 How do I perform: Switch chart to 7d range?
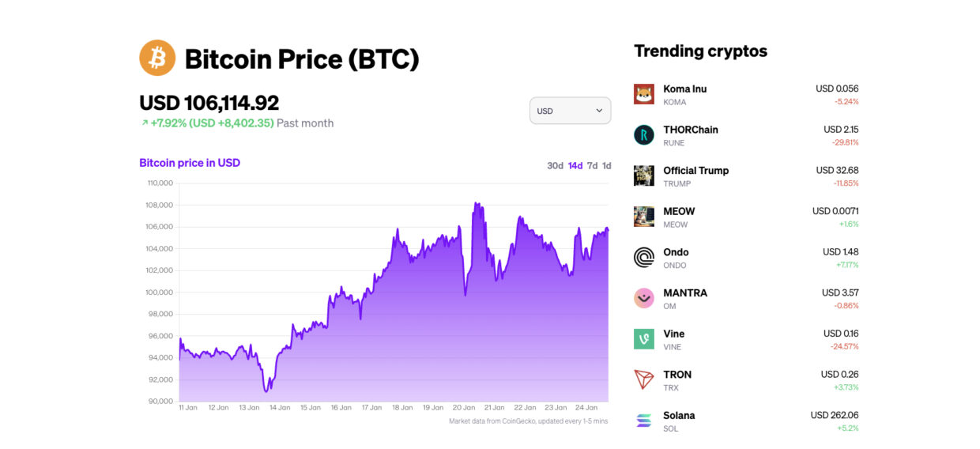(592, 166)
